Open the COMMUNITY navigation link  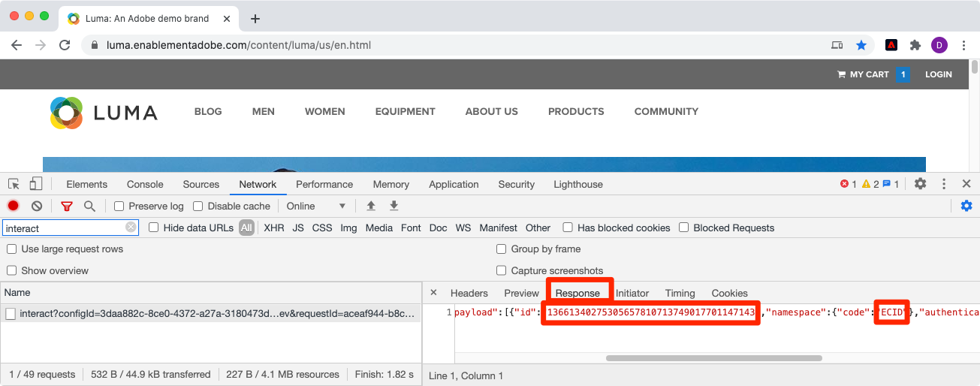666,111
